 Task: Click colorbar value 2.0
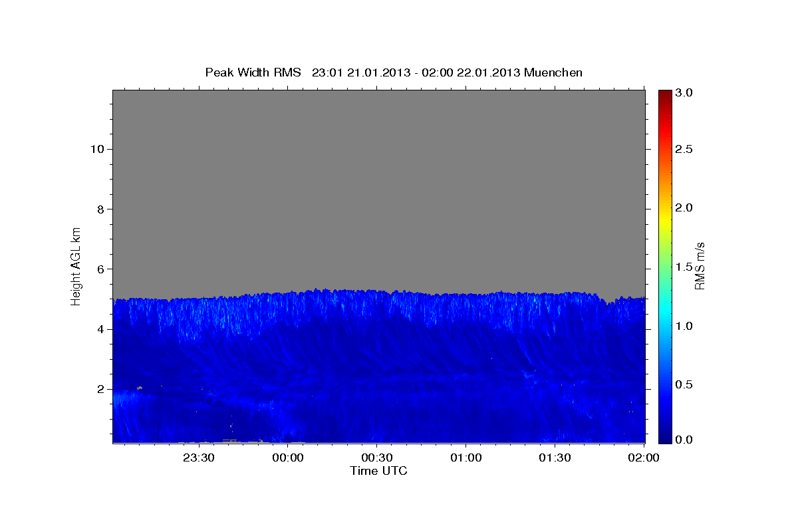pos(685,208)
